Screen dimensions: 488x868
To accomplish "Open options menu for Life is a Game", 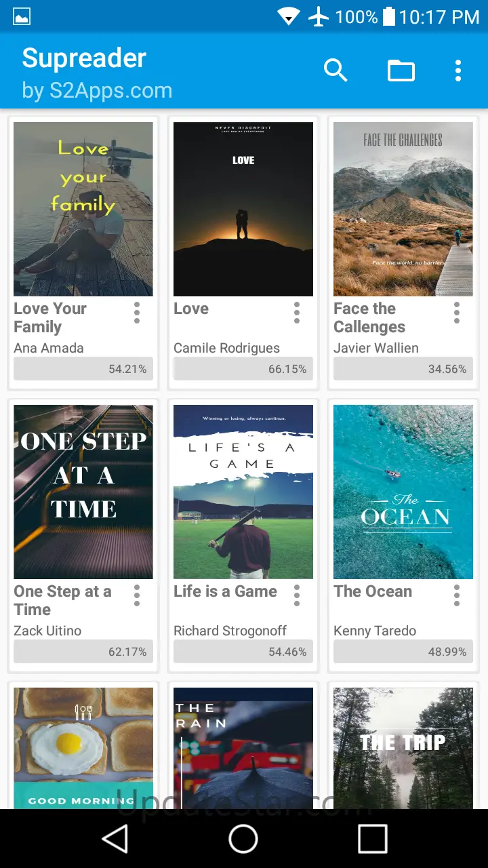I will point(297,595).
